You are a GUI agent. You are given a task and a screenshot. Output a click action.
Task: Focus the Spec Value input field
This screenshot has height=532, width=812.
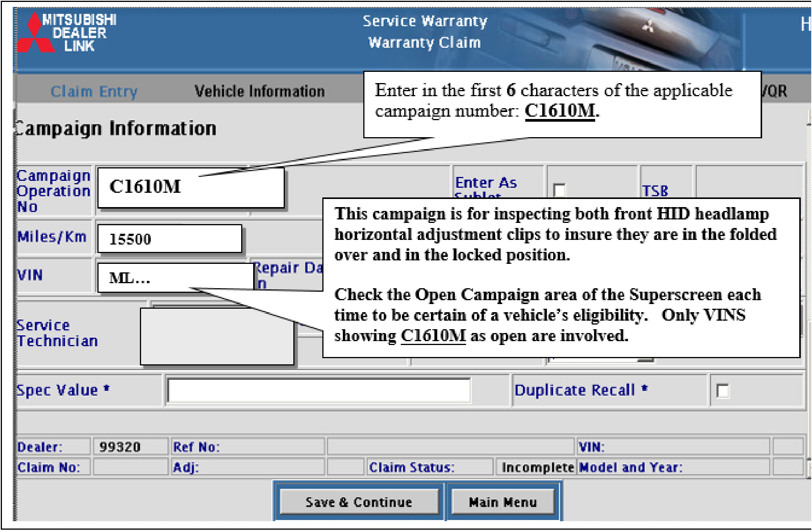coord(319,390)
